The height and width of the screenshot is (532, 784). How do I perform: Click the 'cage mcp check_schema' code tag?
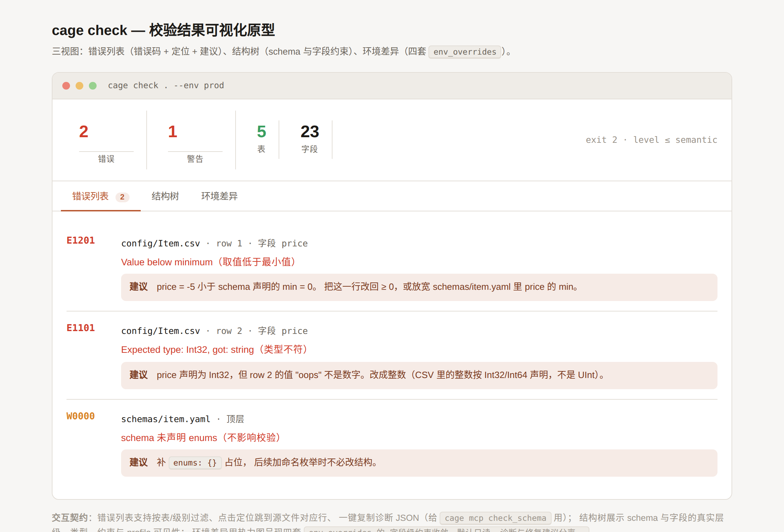[495, 518]
